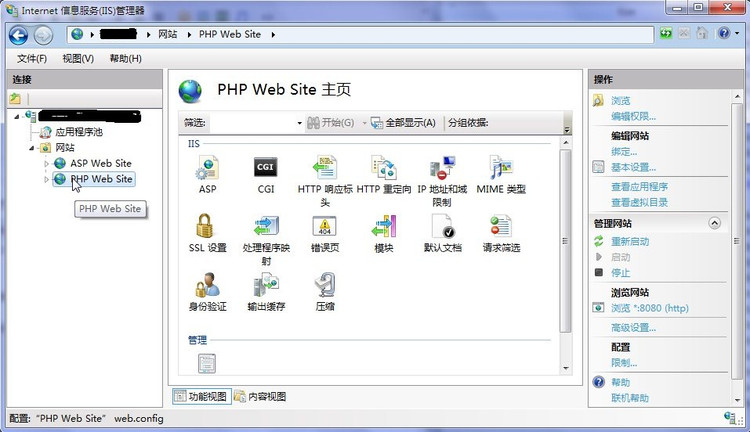Click the 帮助 link in 操作 pane
750x432 pixels.
[620, 382]
